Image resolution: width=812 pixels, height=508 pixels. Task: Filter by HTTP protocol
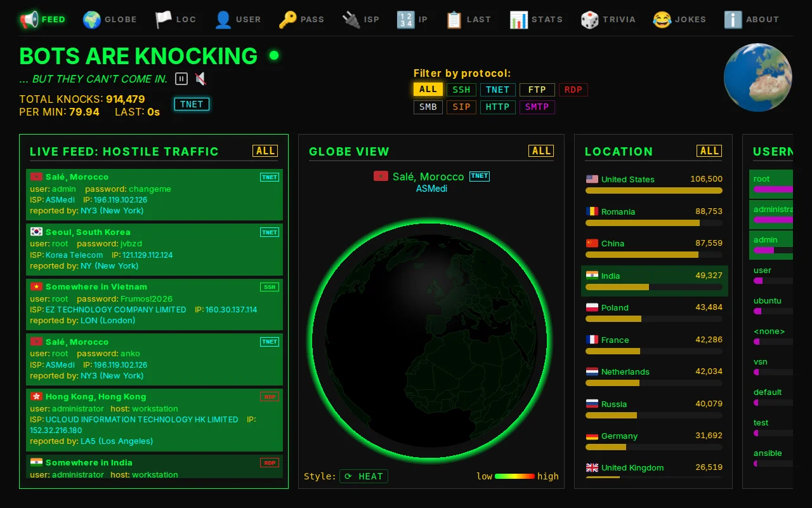498,107
